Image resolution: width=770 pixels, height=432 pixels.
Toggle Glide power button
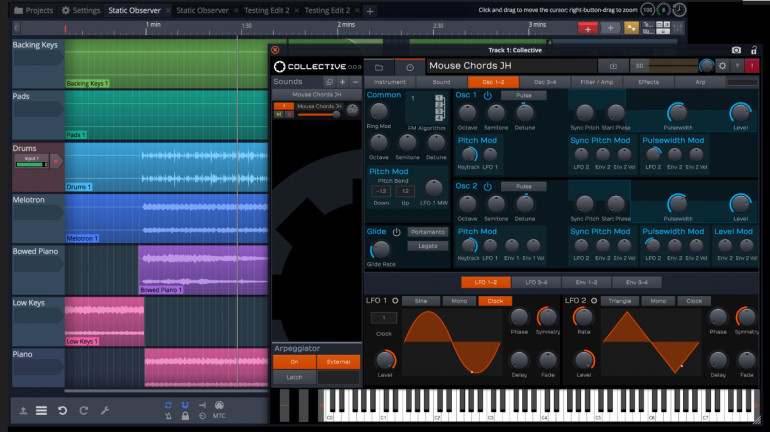396,232
